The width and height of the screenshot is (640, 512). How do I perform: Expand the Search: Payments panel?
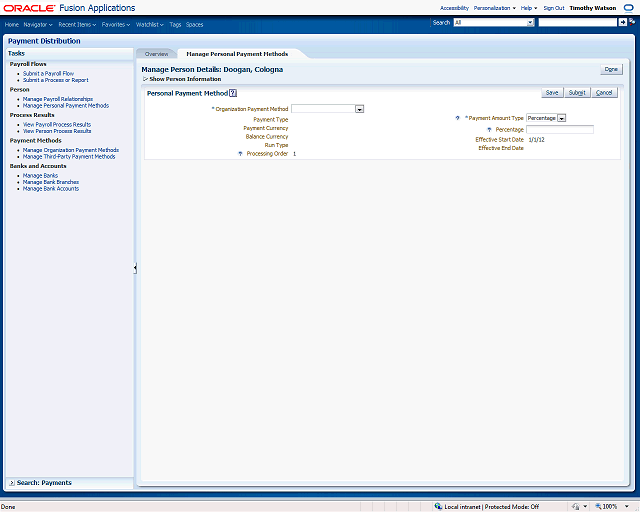(11, 483)
